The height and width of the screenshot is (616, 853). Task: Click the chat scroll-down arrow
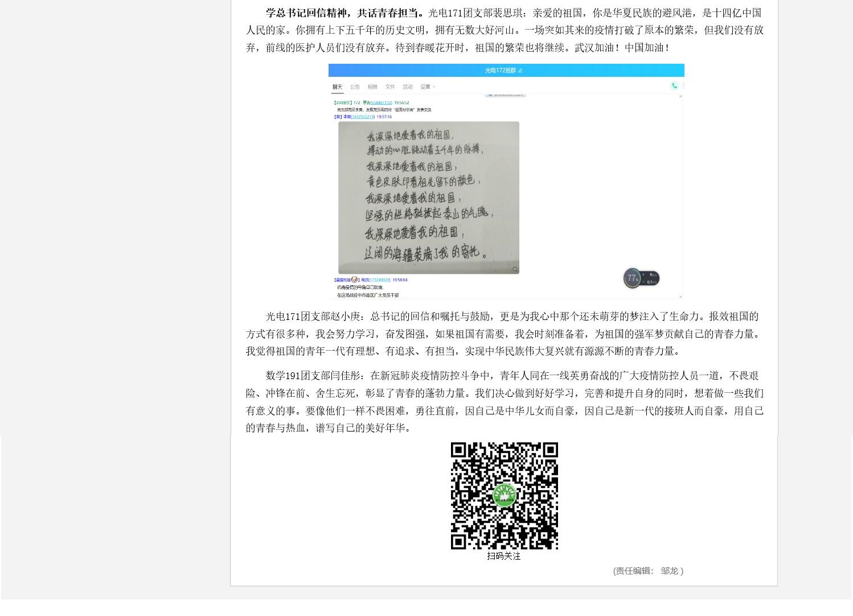680,296
